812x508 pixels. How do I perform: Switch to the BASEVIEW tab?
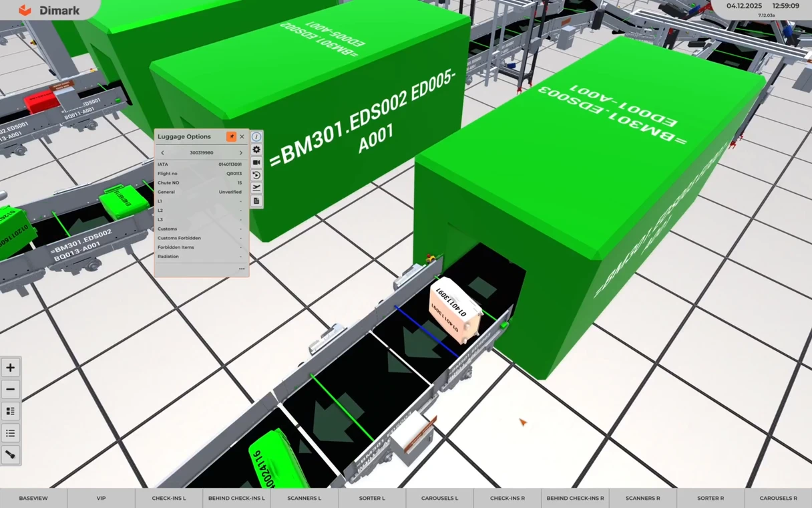click(33, 498)
